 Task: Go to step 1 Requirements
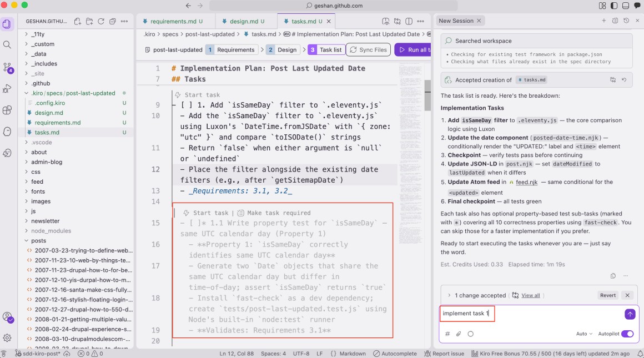(x=230, y=50)
